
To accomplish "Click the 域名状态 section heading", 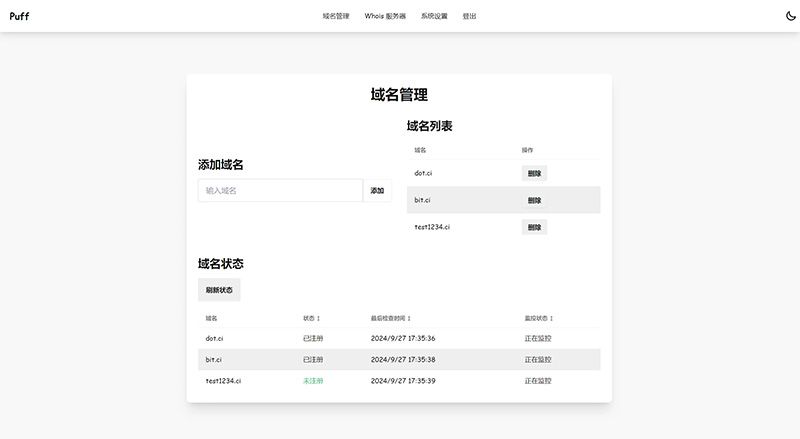I will tap(220, 263).
